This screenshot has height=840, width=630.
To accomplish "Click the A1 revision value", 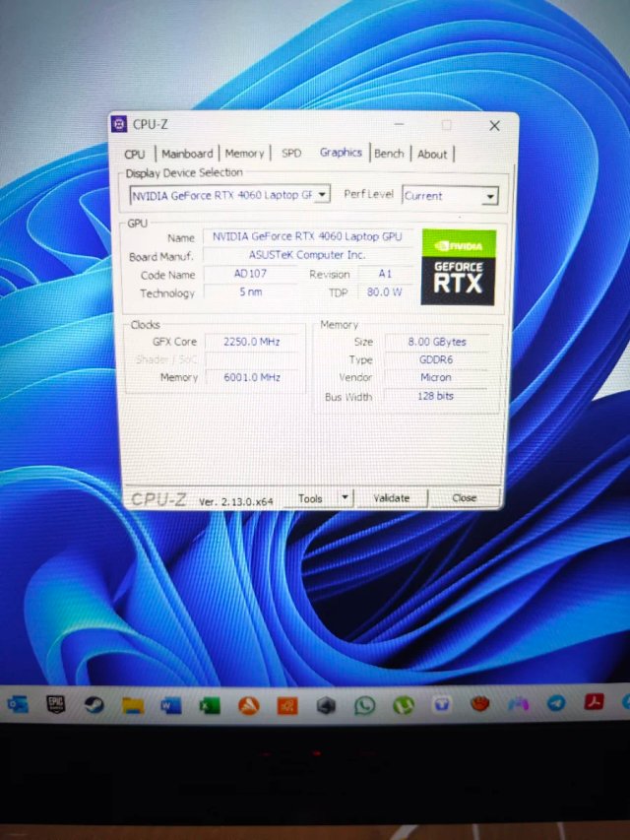I will pos(385,273).
